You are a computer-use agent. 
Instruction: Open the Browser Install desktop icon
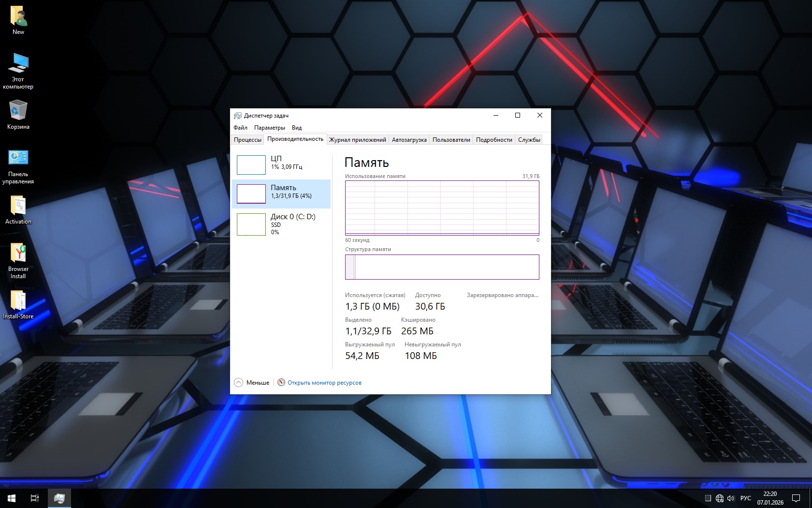point(18,261)
